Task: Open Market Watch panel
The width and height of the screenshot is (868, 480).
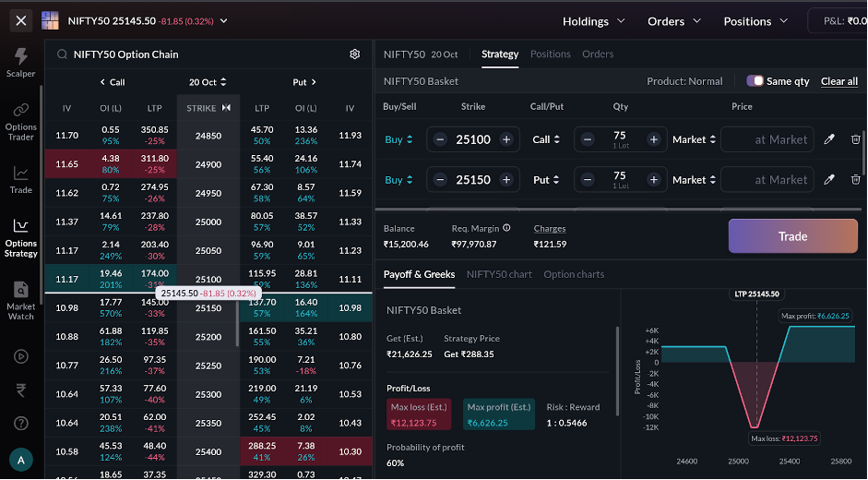Action: tap(20, 299)
